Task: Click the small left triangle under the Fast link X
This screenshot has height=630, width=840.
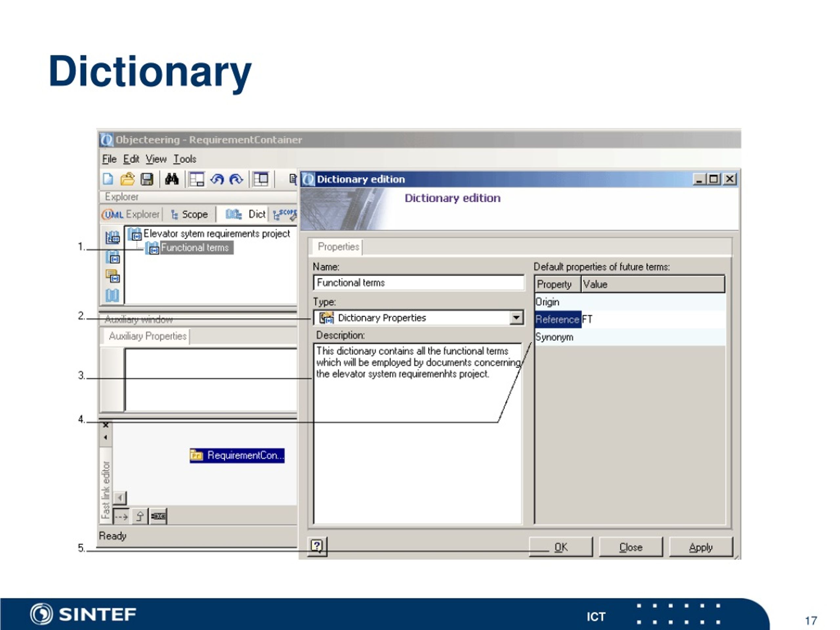Action: pyautogui.click(x=106, y=437)
